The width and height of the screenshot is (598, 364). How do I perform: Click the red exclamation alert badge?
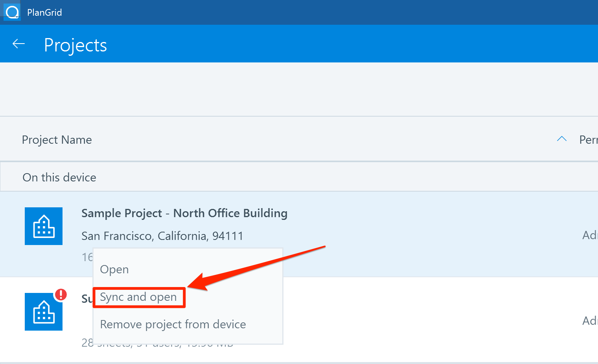click(x=61, y=294)
